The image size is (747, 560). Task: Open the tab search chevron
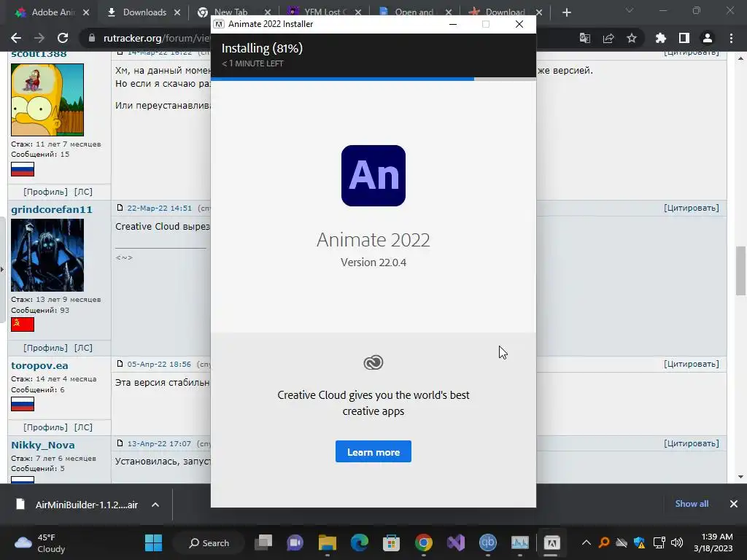coord(630,10)
